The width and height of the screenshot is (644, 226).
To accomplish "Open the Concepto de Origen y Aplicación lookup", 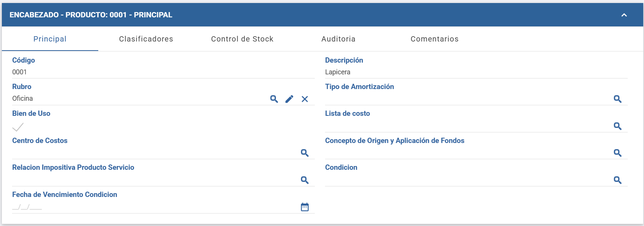I will pyautogui.click(x=618, y=153).
